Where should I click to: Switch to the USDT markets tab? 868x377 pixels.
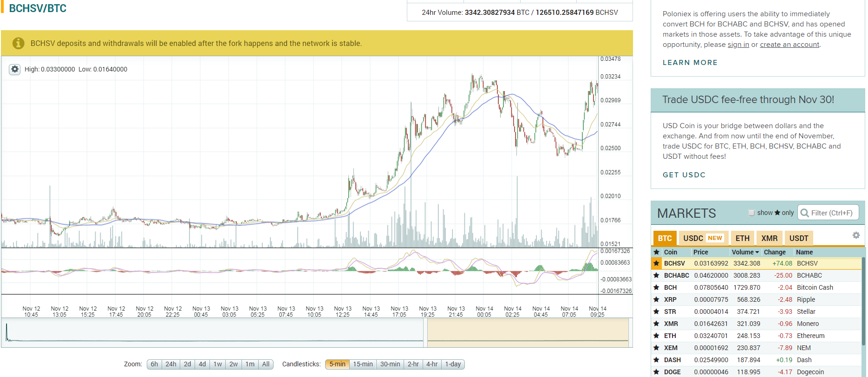click(799, 238)
